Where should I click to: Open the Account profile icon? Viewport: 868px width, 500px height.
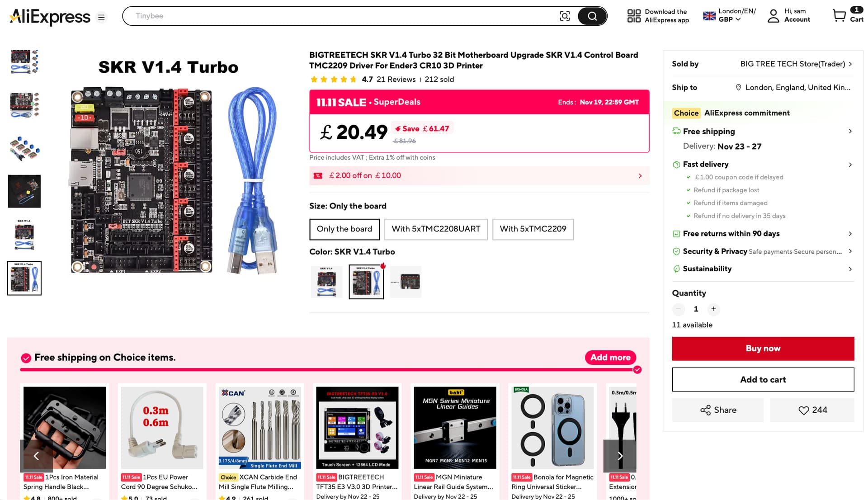pos(774,16)
